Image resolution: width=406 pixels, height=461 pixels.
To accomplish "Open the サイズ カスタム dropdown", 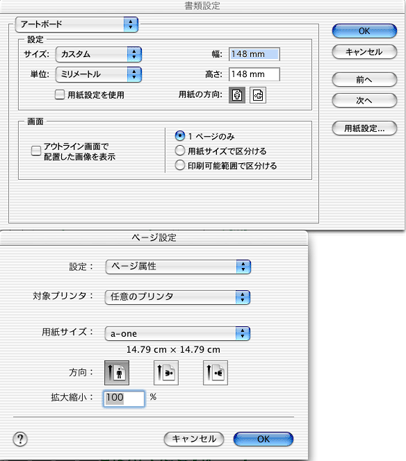I will coord(99,54).
